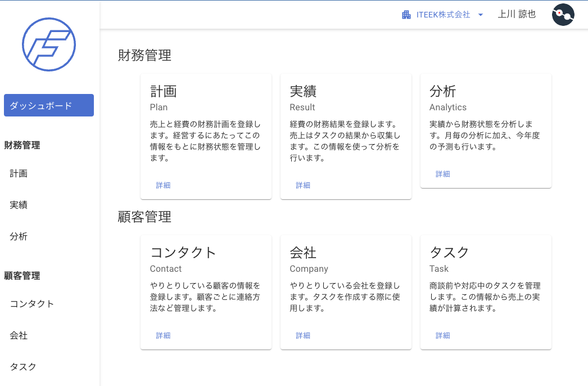Click the 顧客管理 sidebar section header
Viewport: 588px width, 386px height.
(22, 276)
